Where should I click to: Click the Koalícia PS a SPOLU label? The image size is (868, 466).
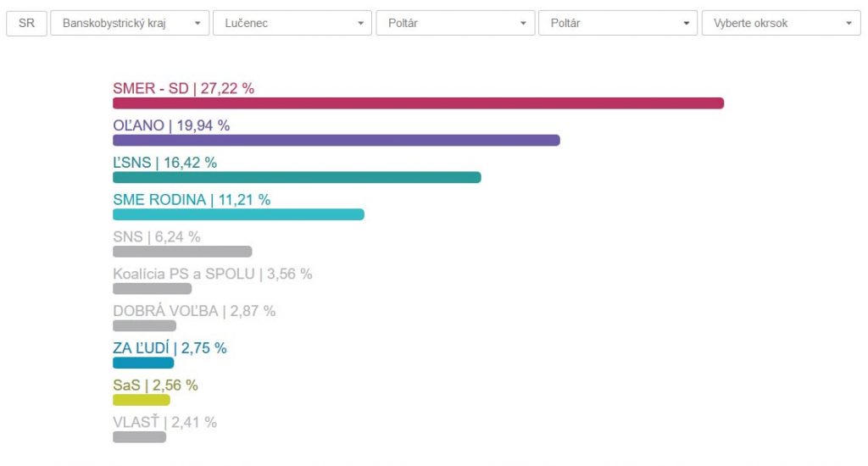(212, 274)
